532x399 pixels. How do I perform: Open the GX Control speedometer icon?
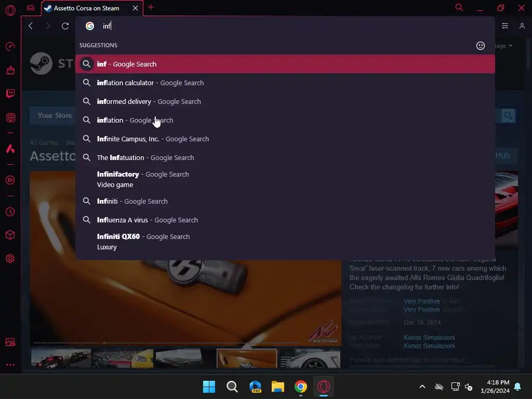tap(10, 46)
